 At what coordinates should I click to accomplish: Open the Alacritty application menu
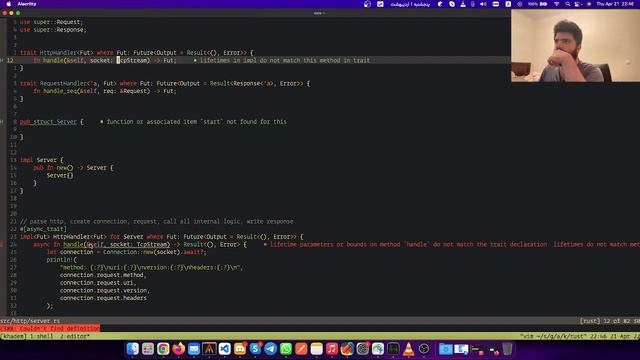click(27, 4)
